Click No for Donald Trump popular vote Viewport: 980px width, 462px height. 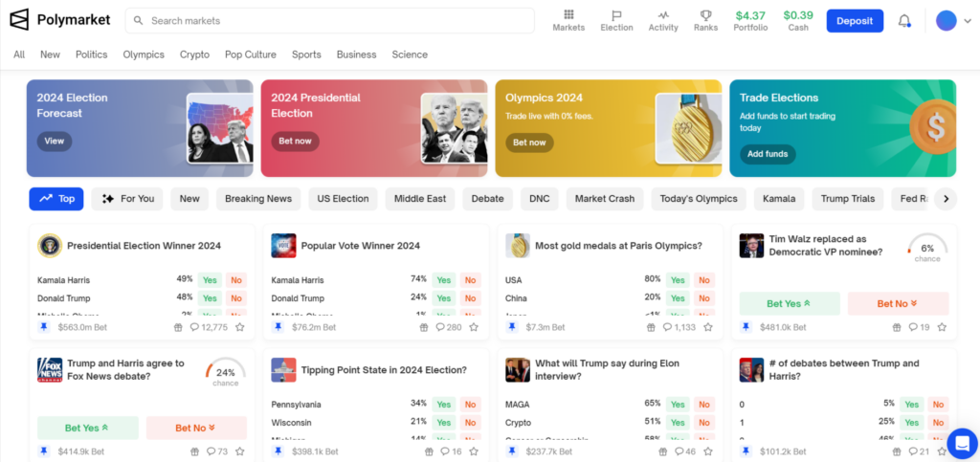[x=470, y=298]
